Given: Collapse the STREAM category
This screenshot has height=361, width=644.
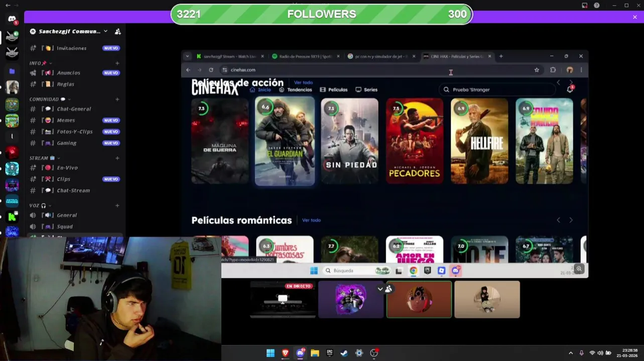Looking at the screenshot, I should [x=45, y=158].
